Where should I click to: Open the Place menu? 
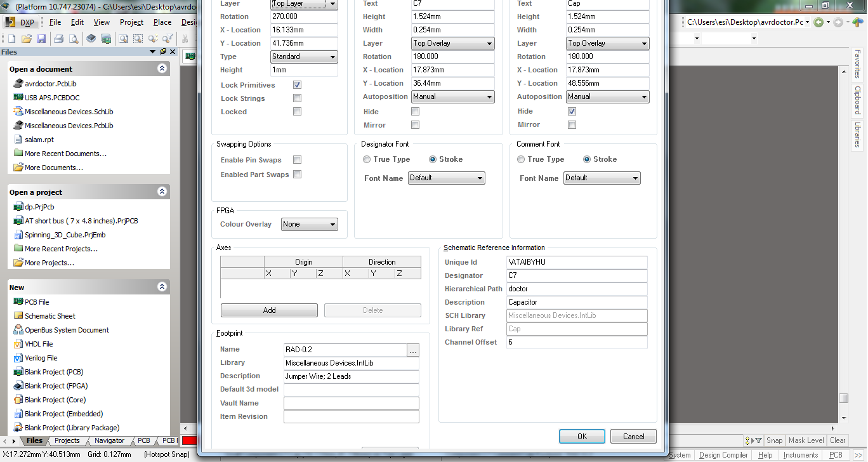(x=162, y=22)
